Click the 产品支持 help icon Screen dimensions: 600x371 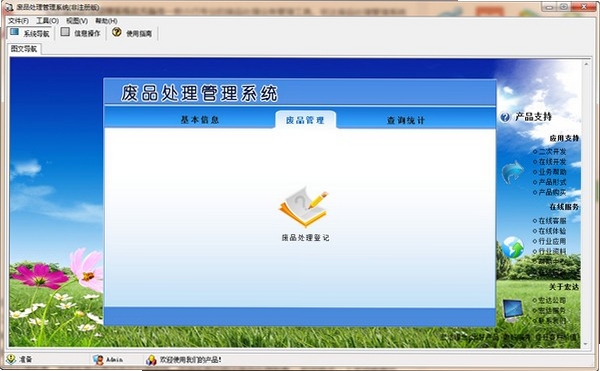(x=505, y=117)
